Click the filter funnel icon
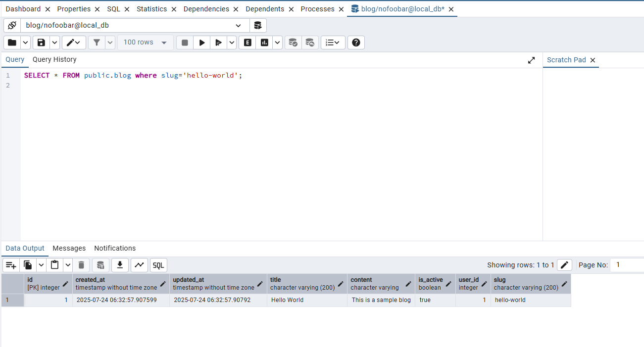644x347 pixels. point(97,43)
